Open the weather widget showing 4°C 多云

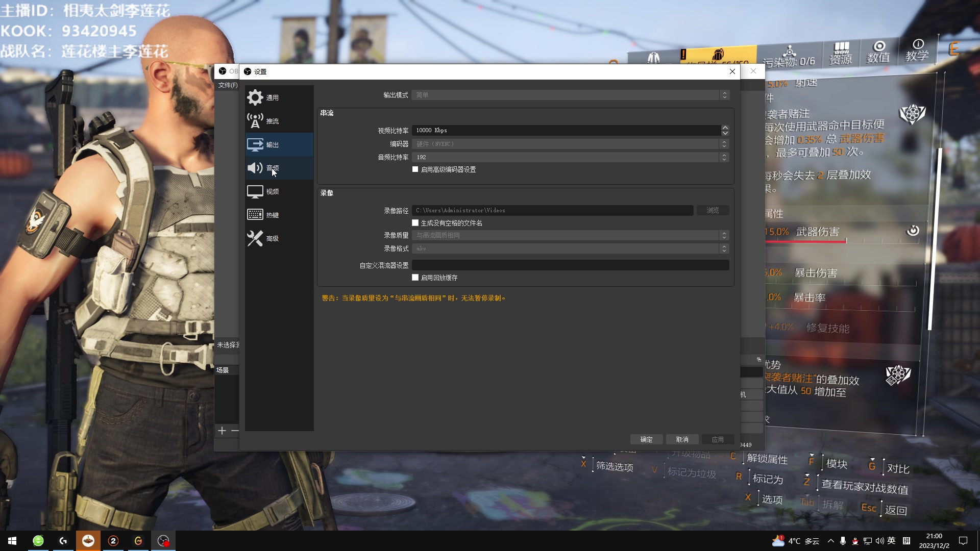point(796,541)
